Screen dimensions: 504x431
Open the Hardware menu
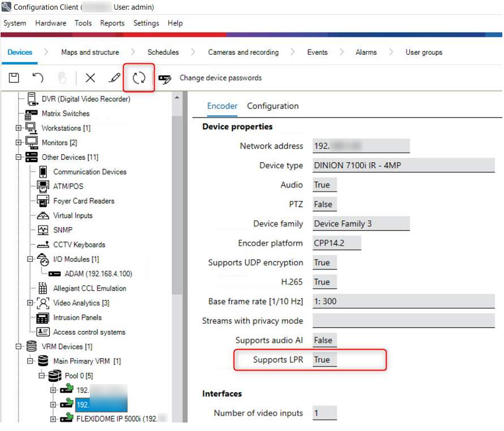click(50, 23)
